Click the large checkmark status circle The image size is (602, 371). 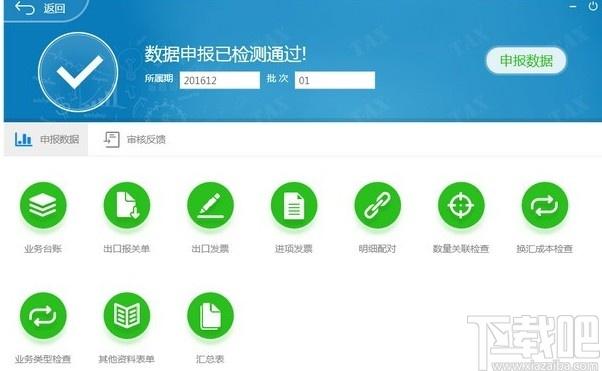tap(78, 72)
